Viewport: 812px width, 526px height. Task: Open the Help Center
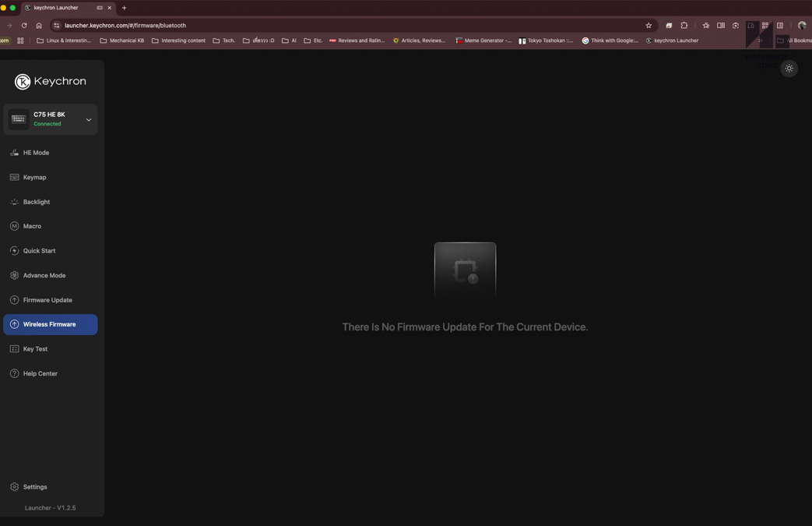coord(40,373)
